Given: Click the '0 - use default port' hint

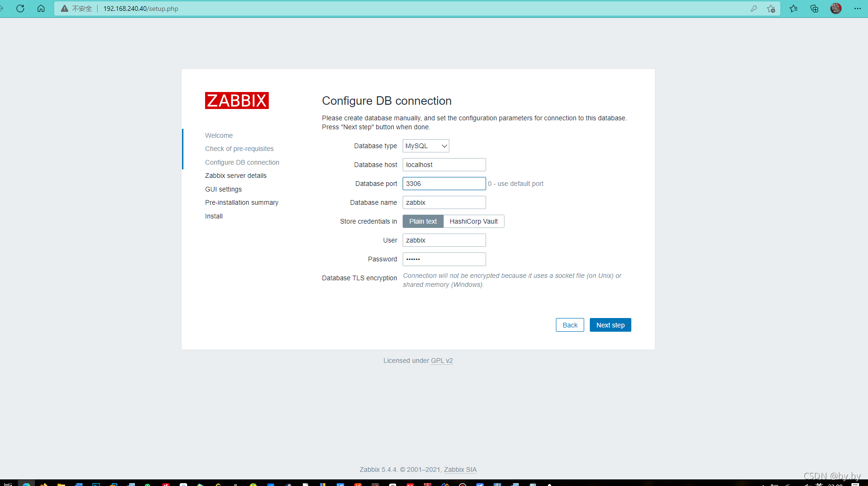Looking at the screenshot, I should pyautogui.click(x=516, y=184).
